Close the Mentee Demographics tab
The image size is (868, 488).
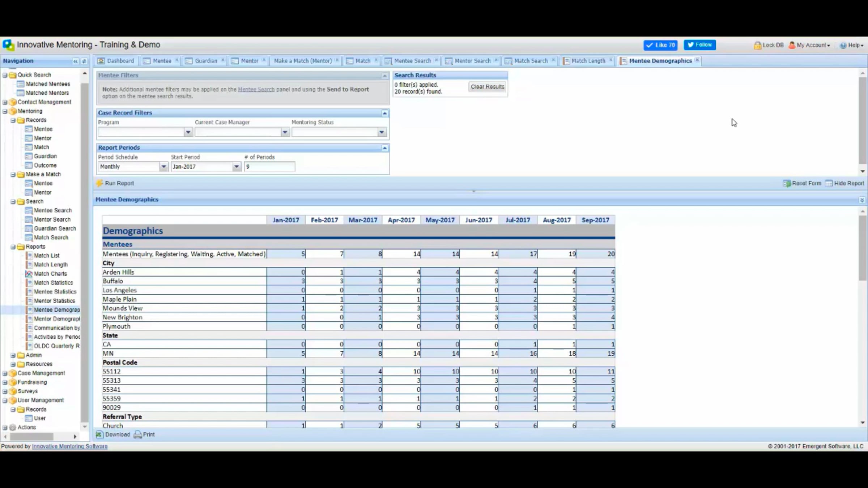click(697, 60)
